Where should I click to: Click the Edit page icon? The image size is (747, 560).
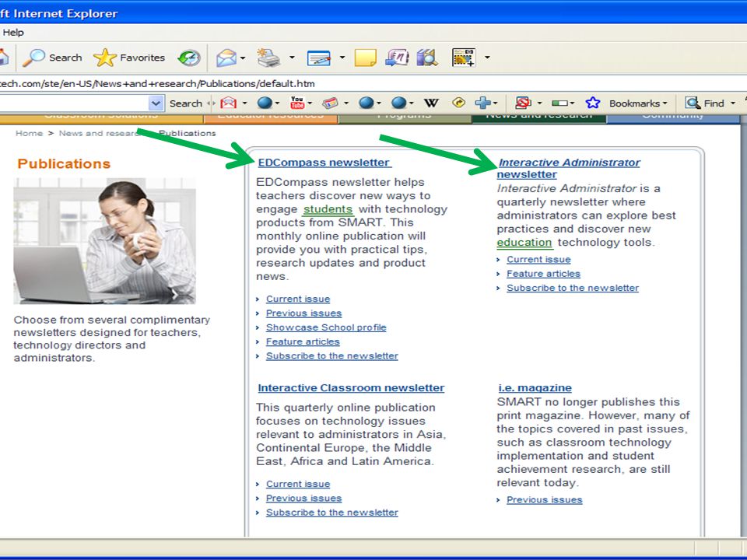[319, 58]
